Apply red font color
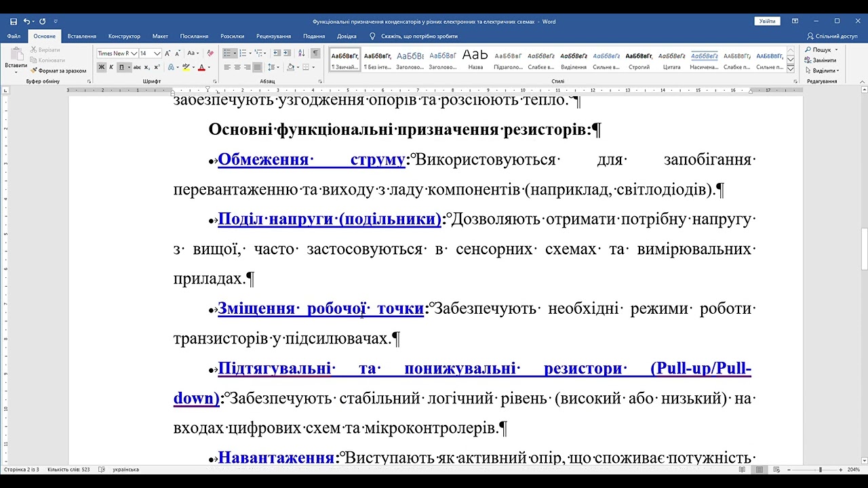Viewport: 868px width, 488px height. point(201,67)
